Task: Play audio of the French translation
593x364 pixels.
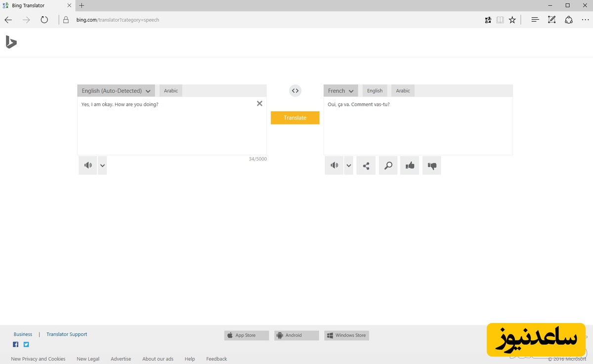Action: coord(334,165)
